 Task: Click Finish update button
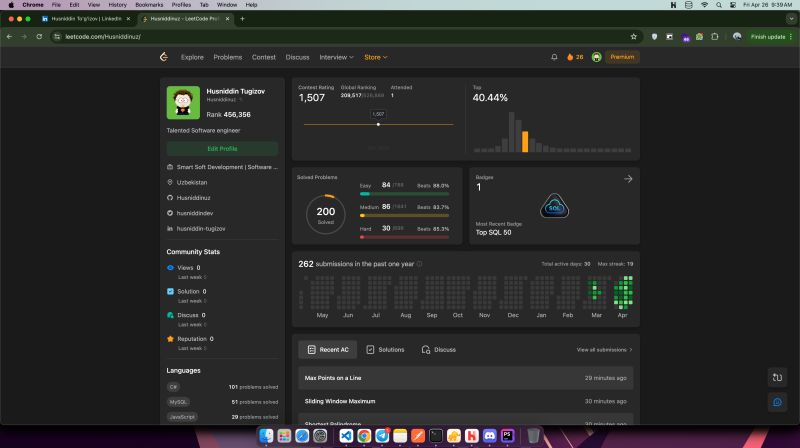[x=768, y=37]
